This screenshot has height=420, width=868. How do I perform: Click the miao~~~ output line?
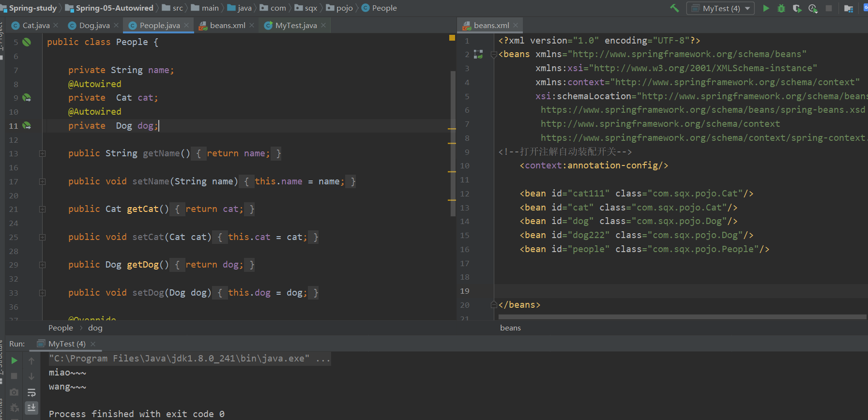tap(67, 373)
